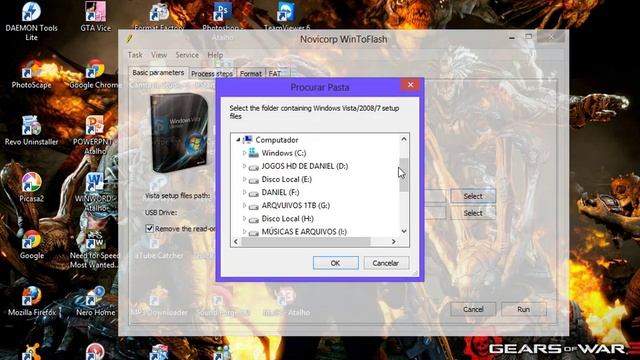
Task: Expand ARQVUIVOS 1TB (G:) node
Action: (244, 205)
